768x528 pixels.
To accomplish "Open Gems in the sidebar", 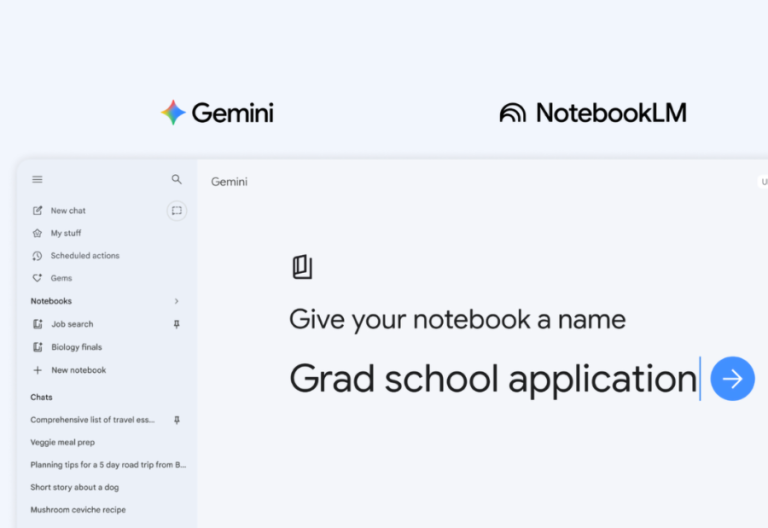I will coord(61,278).
